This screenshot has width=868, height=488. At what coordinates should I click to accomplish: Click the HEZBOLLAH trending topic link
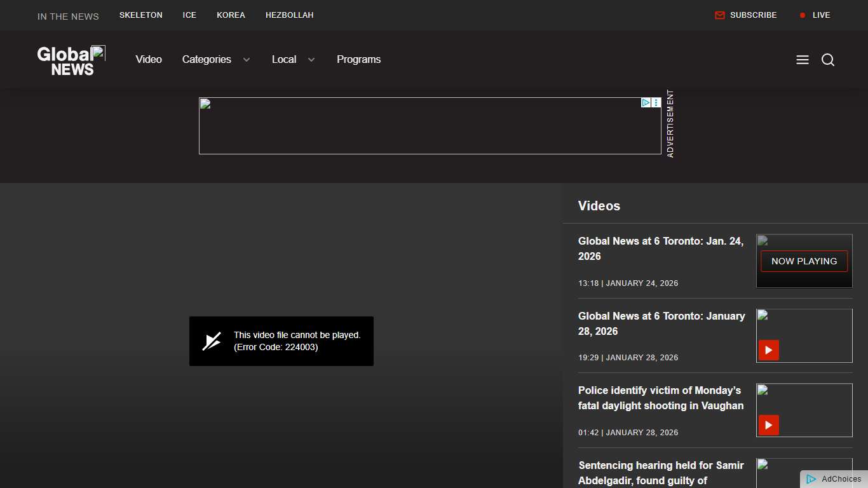point(289,15)
